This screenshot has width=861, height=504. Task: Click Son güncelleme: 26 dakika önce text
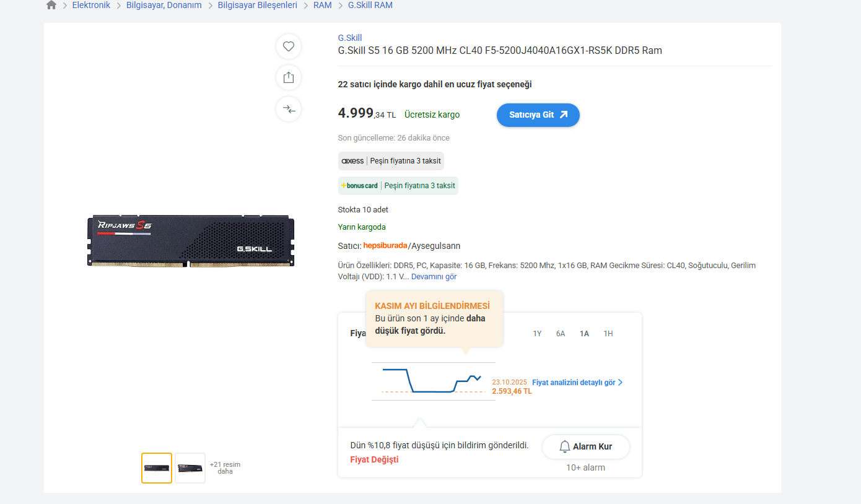coord(393,138)
